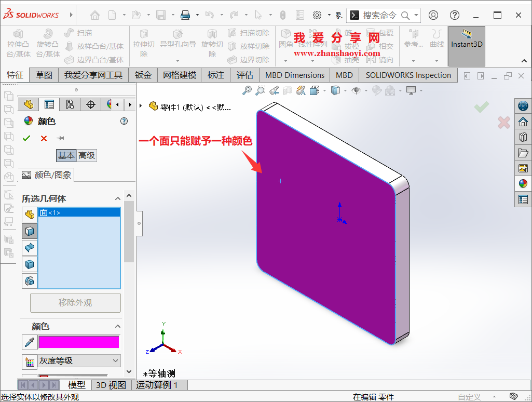Click the magenta color swatch
532x402 pixels.
point(78,342)
